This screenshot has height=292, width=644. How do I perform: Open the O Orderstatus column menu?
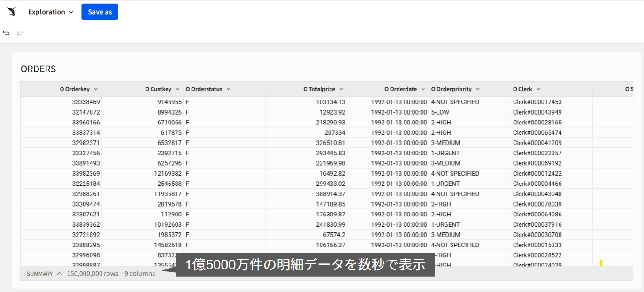(228, 89)
